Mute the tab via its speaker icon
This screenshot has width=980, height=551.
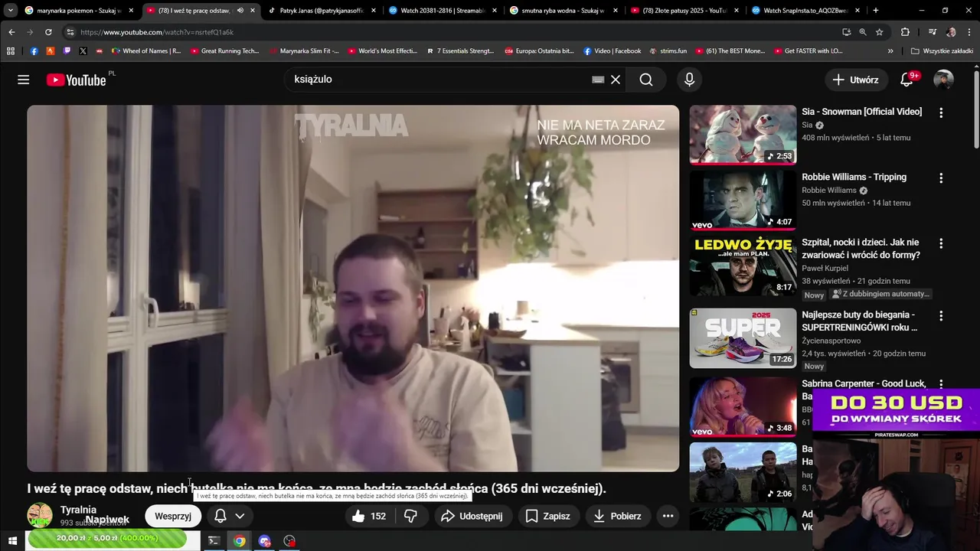[x=240, y=11]
